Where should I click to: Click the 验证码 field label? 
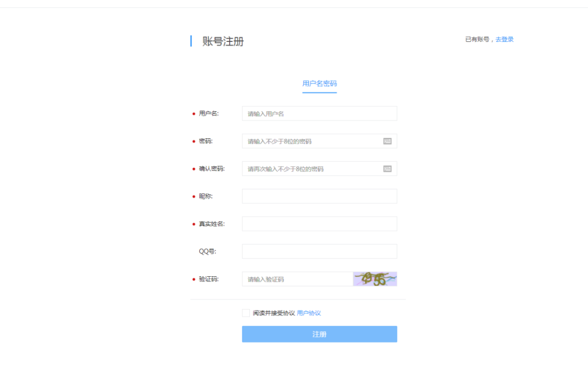209,279
